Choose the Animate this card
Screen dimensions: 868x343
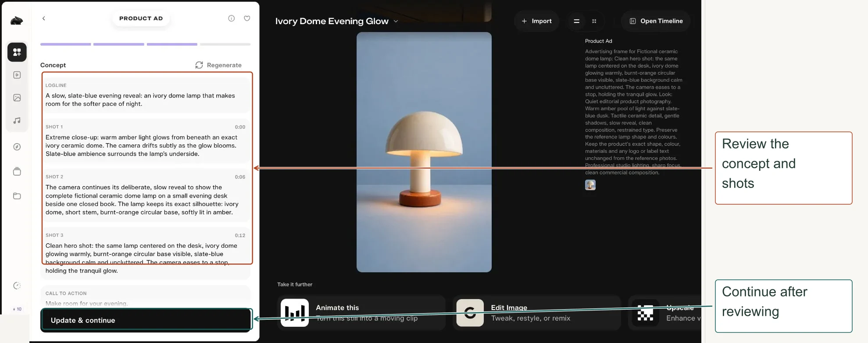361,313
